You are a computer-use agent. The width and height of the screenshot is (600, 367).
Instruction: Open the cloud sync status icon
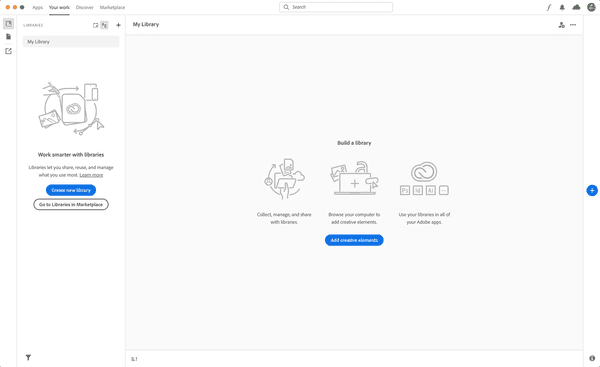[576, 7]
